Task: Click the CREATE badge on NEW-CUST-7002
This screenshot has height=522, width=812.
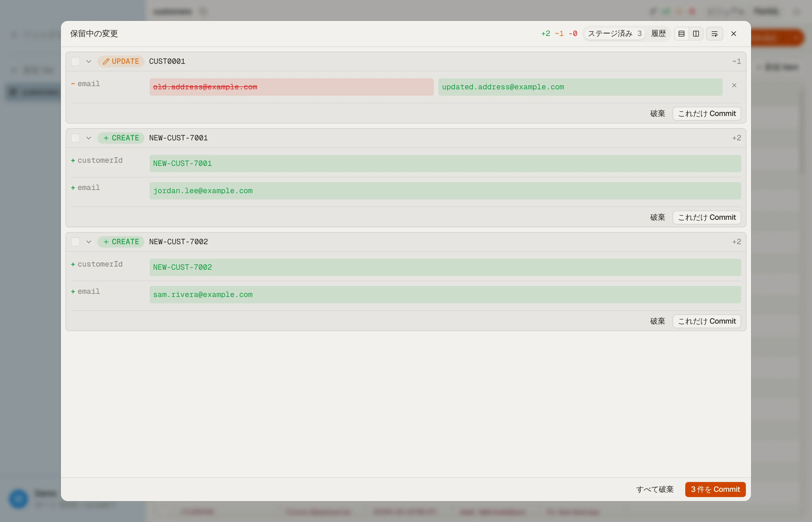Action: click(x=121, y=242)
